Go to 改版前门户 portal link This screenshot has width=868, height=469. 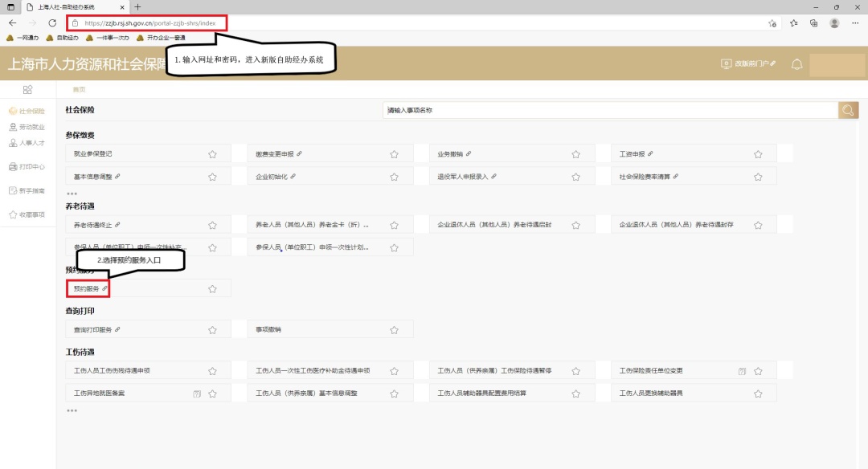(748, 64)
